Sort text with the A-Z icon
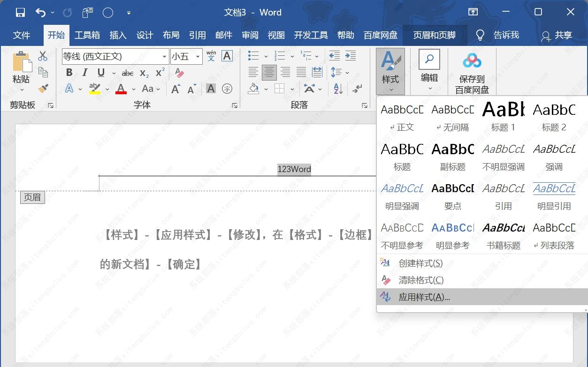 tap(338, 88)
